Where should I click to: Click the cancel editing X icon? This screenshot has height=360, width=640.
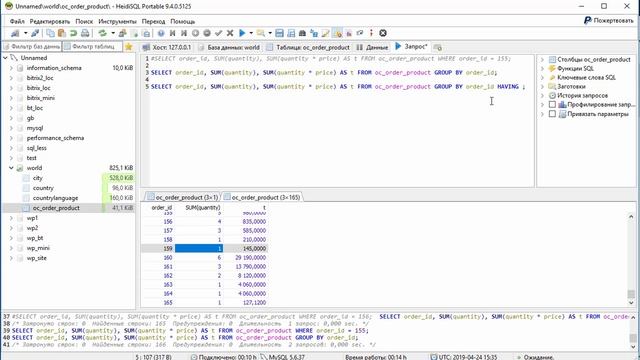coord(230,33)
